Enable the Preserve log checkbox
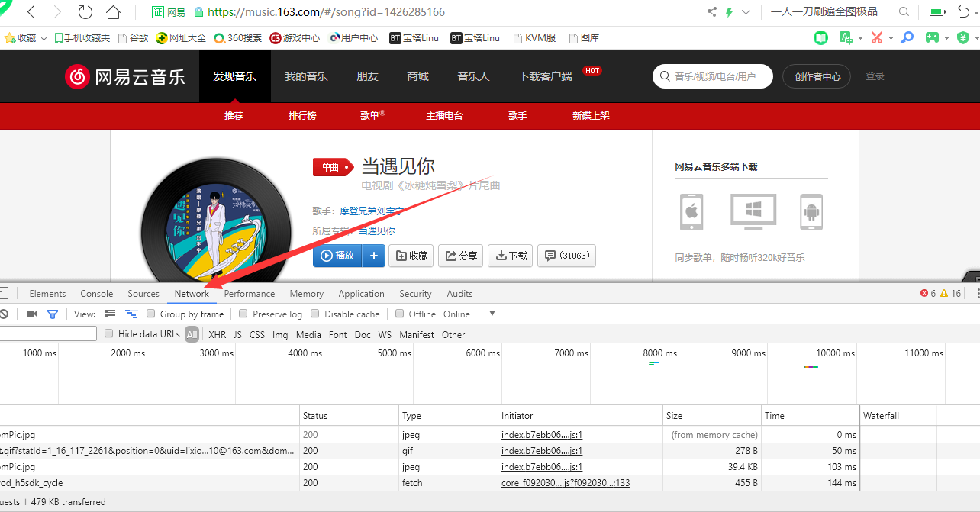 click(242, 314)
